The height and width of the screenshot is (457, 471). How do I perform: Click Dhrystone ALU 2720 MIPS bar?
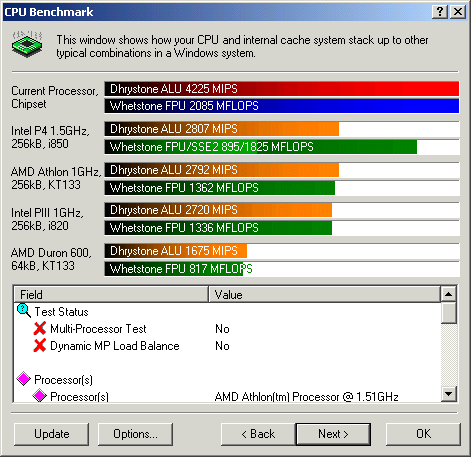218,210
